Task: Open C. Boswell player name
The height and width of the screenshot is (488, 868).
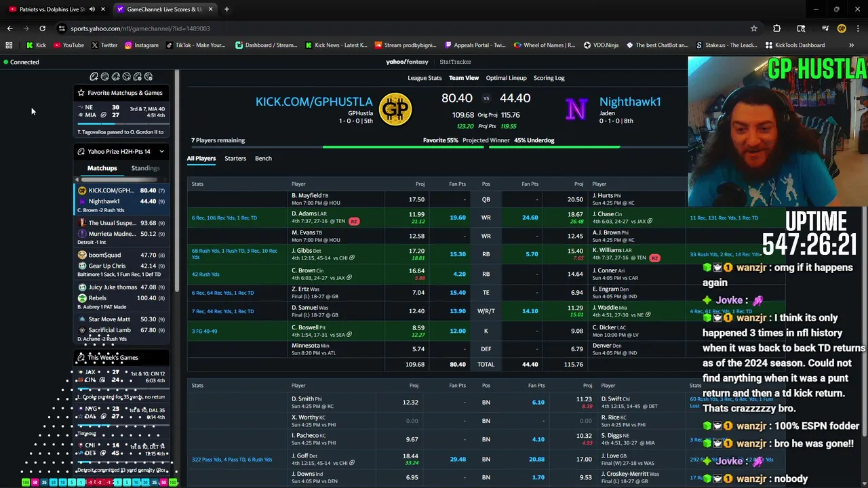Action: tap(305, 327)
